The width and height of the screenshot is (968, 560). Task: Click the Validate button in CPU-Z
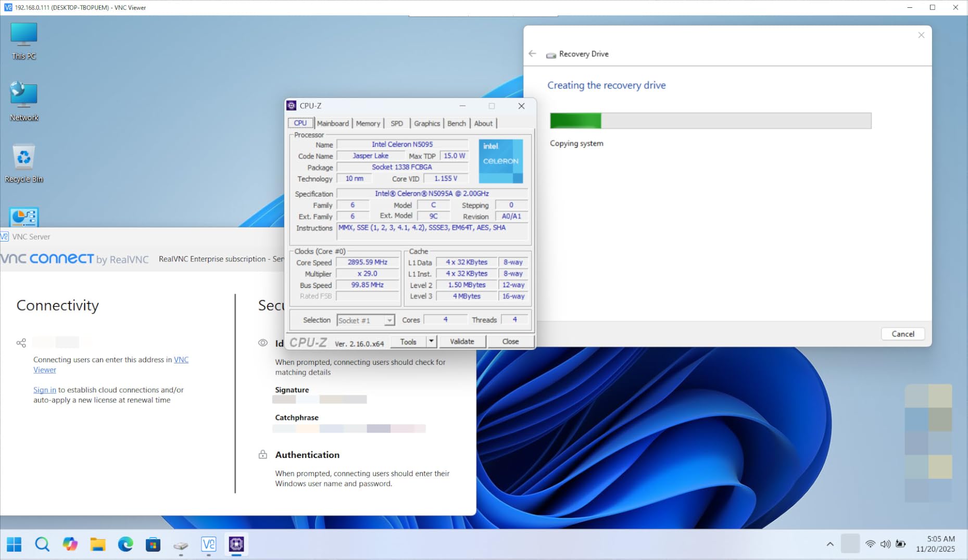pos(462,341)
